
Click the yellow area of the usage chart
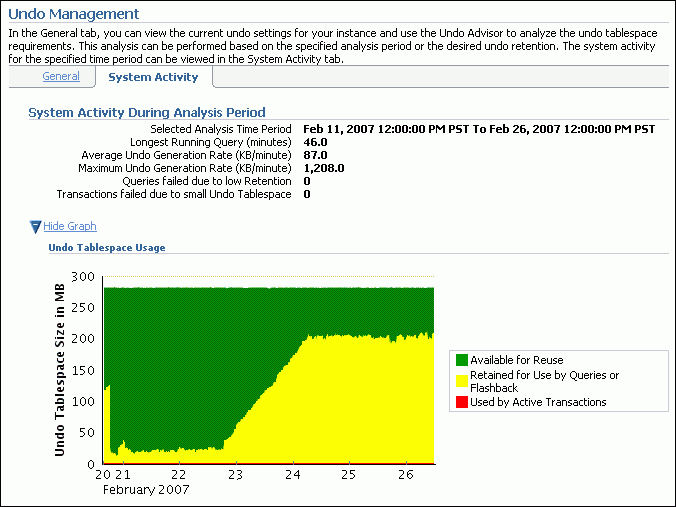point(350,400)
